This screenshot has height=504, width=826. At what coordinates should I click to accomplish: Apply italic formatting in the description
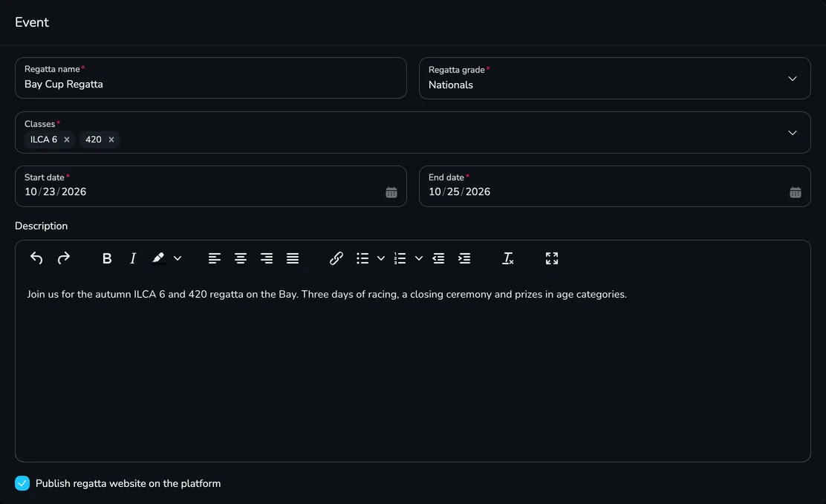(133, 258)
